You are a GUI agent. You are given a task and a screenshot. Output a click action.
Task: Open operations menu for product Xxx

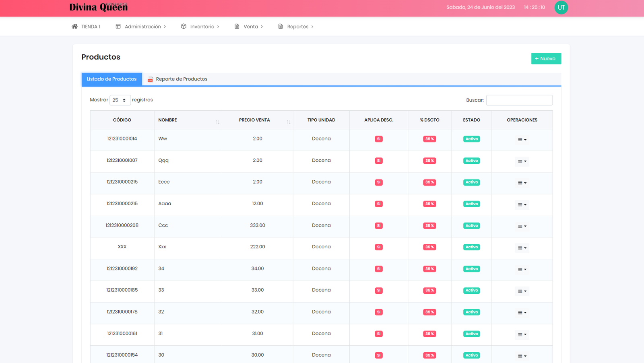(x=522, y=248)
